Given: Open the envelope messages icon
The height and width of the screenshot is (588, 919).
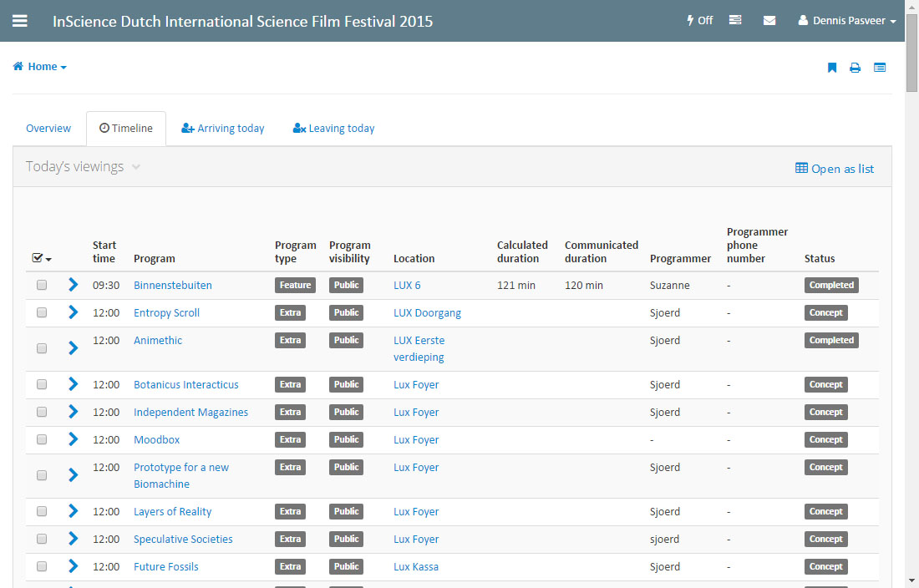Looking at the screenshot, I should [769, 21].
